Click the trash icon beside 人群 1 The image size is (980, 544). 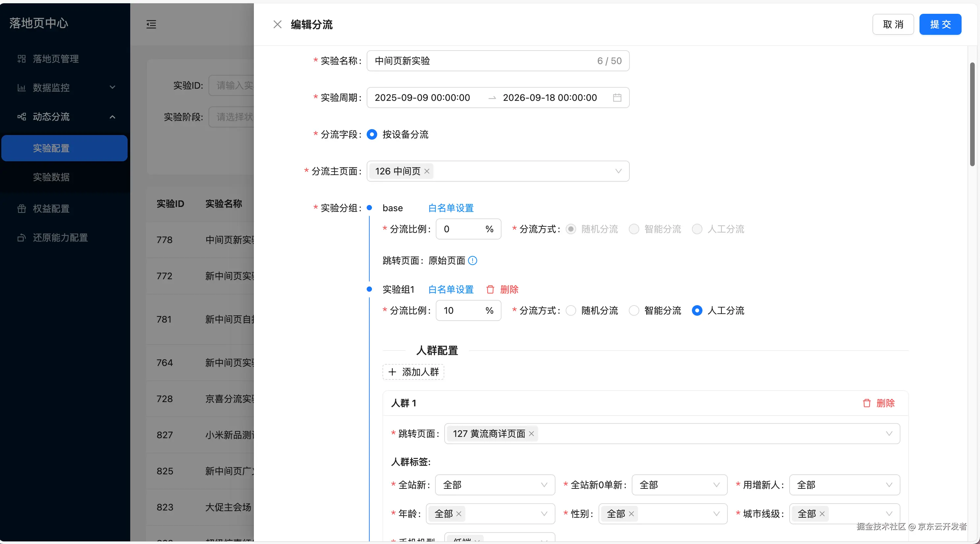[867, 403]
